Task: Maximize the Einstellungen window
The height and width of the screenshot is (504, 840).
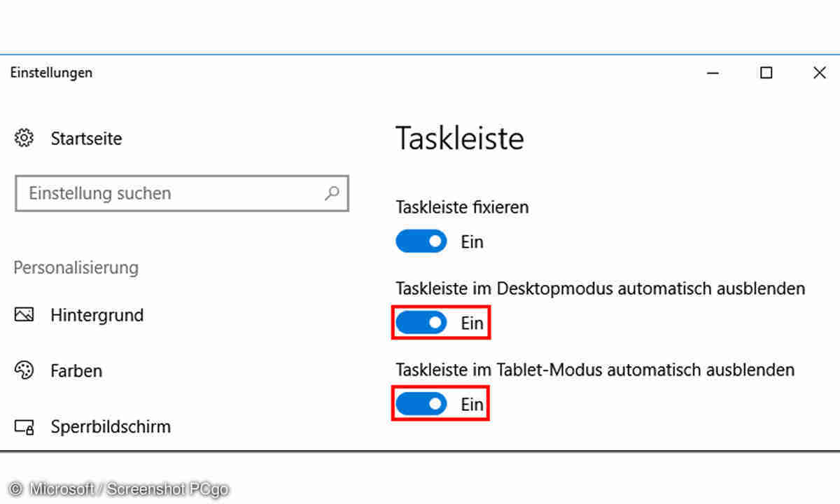Action: [x=766, y=73]
